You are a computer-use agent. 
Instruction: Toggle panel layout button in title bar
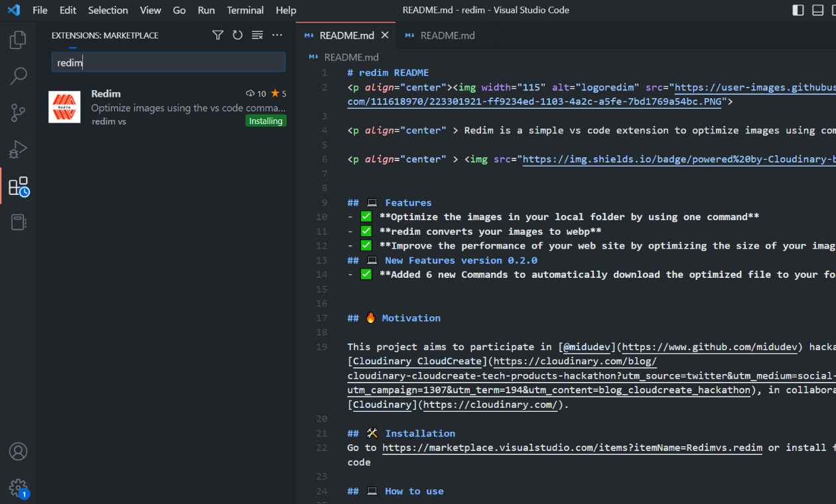pos(819,10)
